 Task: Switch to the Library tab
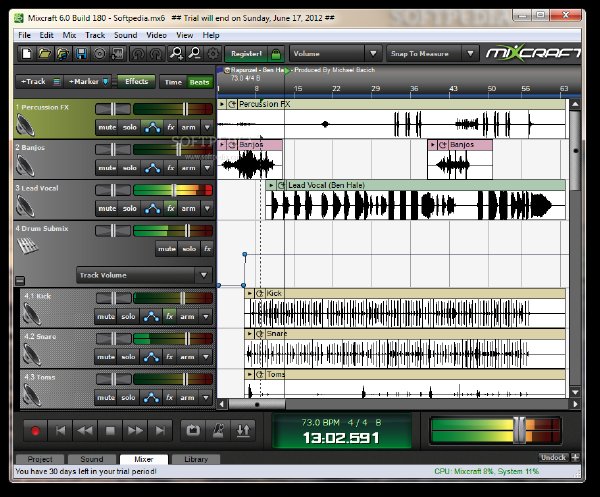(x=196, y=459)
